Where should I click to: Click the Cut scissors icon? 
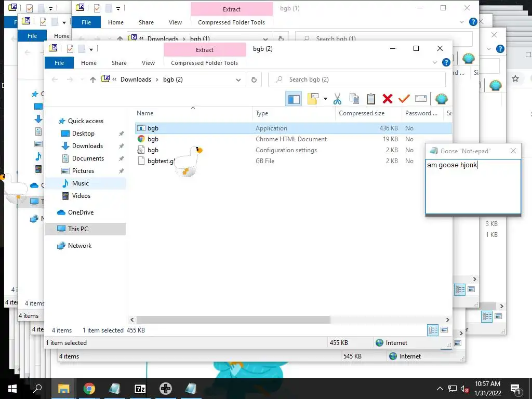point(337,99)
